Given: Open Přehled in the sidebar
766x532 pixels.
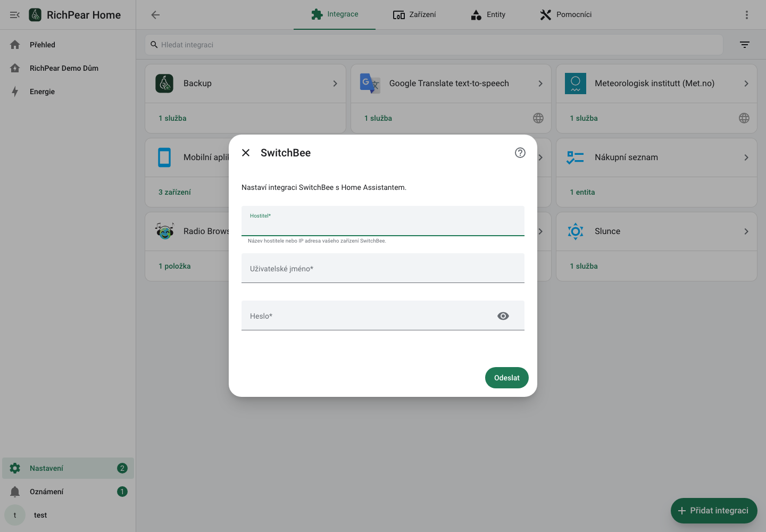Looking at the screenshot, I should pyautogui.click(x=68, y=45).
